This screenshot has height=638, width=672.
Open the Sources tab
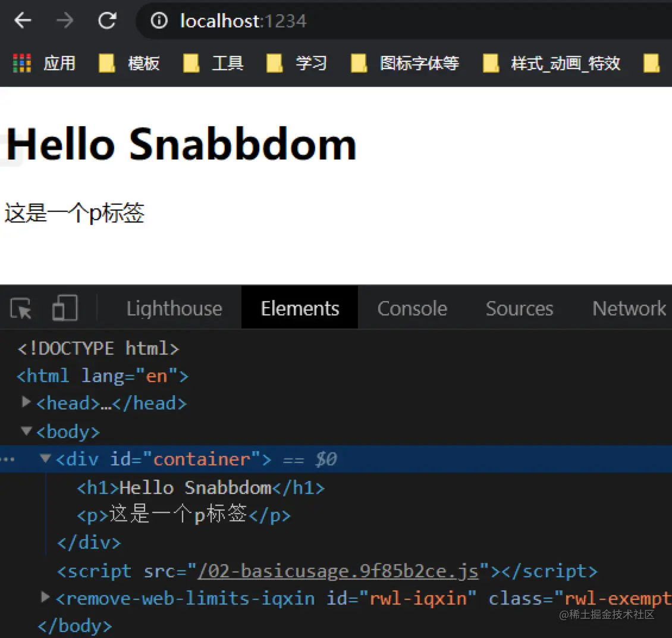tap(519, 308)
